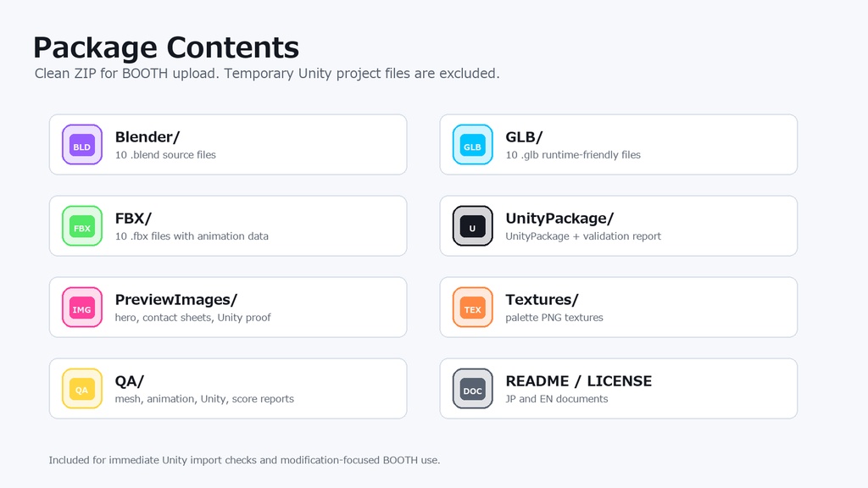The width and height of the screenshot is (868, 488).
Task: Select the Textures/ title text
Action: (542, 299)
